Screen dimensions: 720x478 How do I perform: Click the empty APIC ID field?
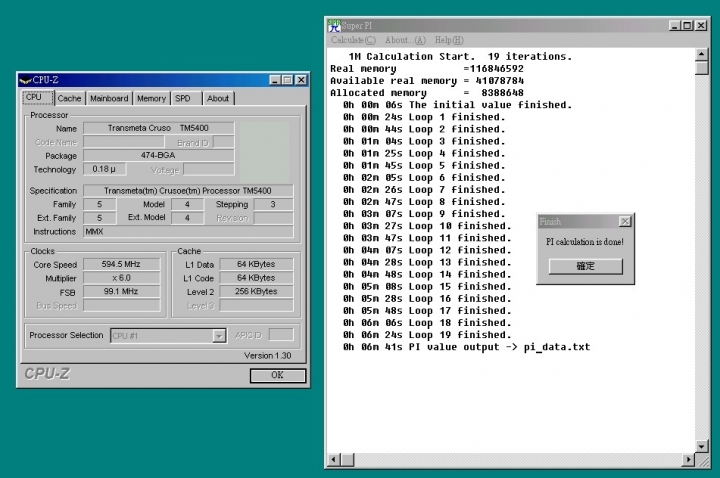(x=281, y=335)
